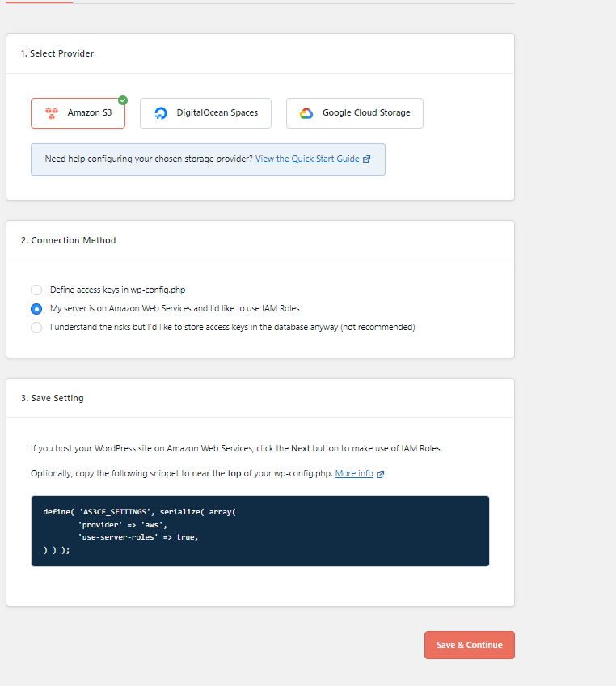Screen dimensions: 616x686
Task: Click the Save & Continue button
Action: pyautogui.click(x=469, y=645)
